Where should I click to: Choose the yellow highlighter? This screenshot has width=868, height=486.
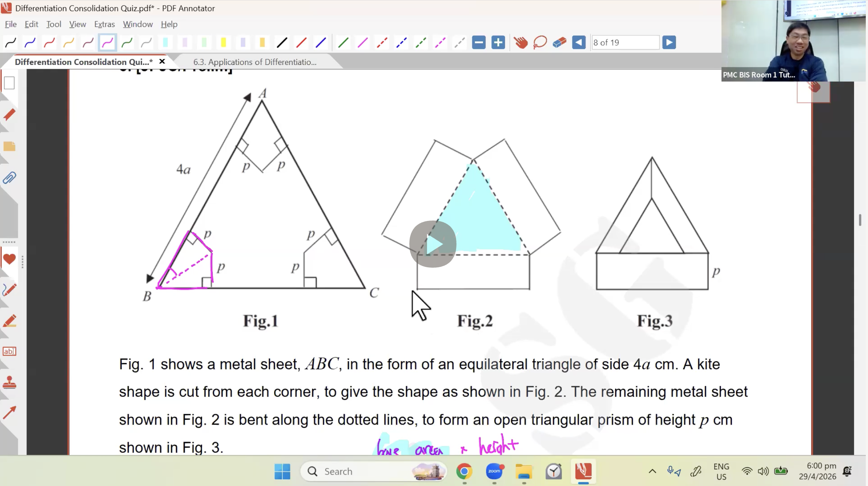coord(223,43)
